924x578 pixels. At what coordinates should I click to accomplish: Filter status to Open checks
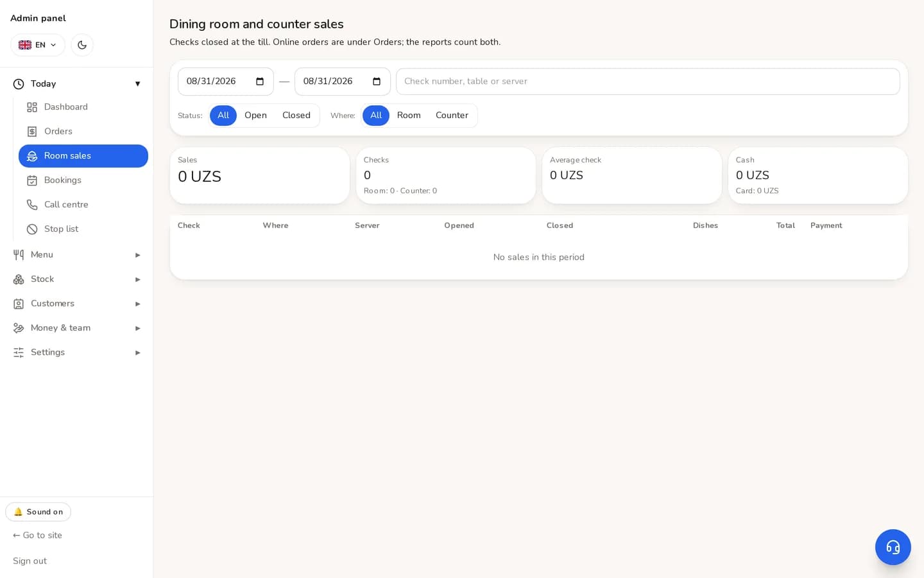255,116
